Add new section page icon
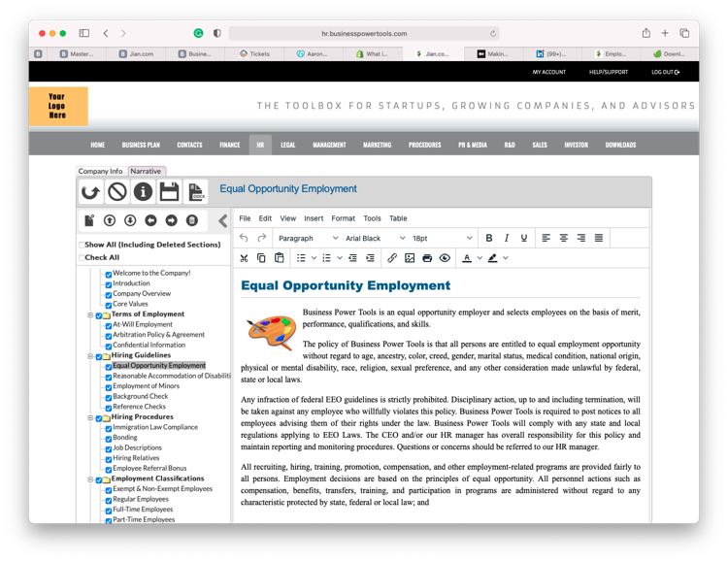Viewport: 728px width, 562px height. click(x=89, y=220)
